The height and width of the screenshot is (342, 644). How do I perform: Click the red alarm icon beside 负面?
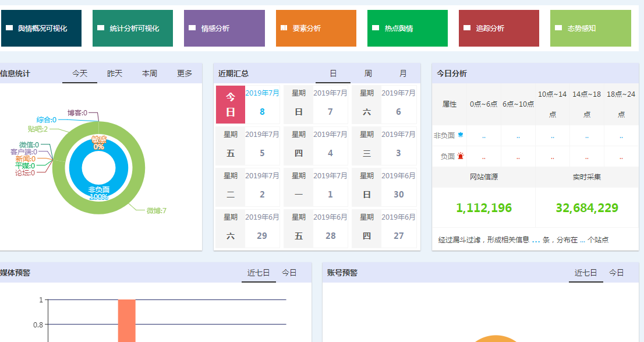(461, 156)
